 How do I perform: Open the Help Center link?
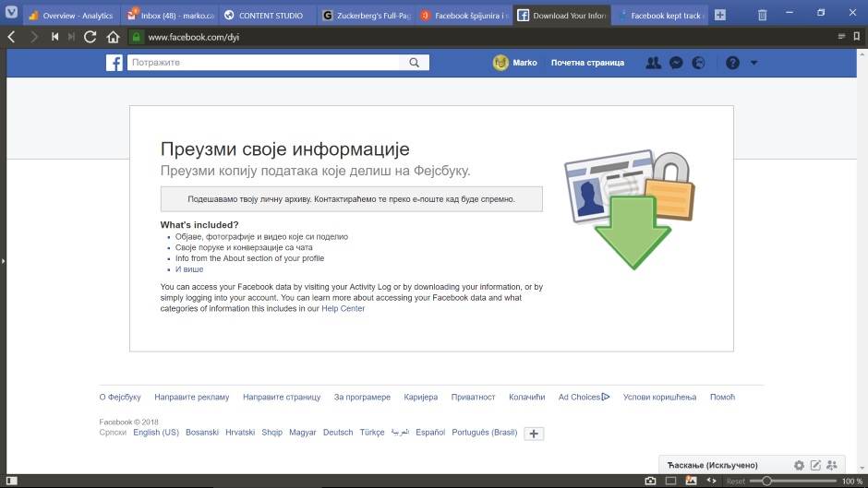click(x=343, y=308)
